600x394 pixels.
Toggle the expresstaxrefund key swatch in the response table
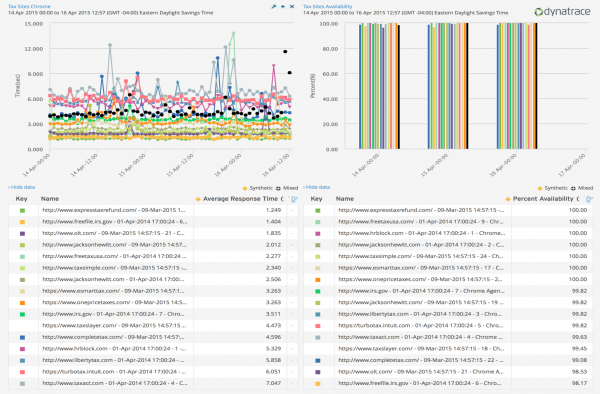(22, 210)
